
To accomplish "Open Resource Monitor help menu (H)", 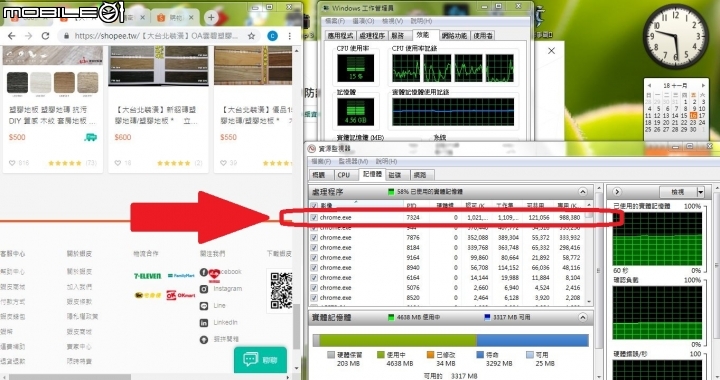I will pos(386,162).
